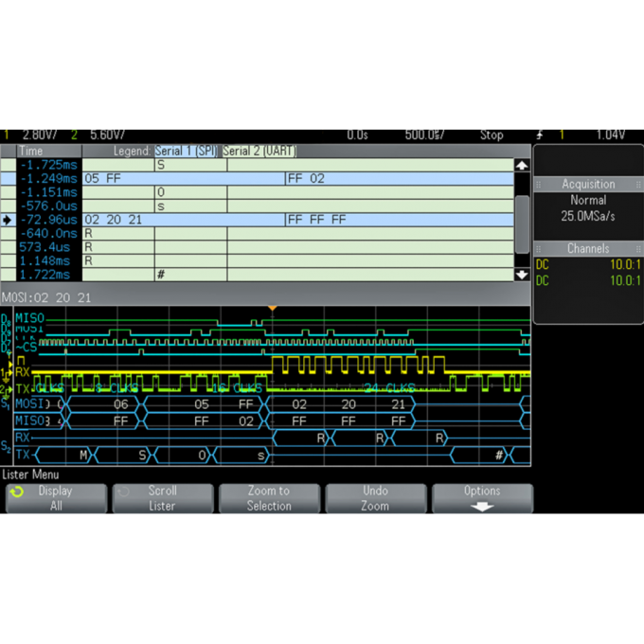Click decoded MOSI byte 20

pyautogui.click(x=349, y=405)
